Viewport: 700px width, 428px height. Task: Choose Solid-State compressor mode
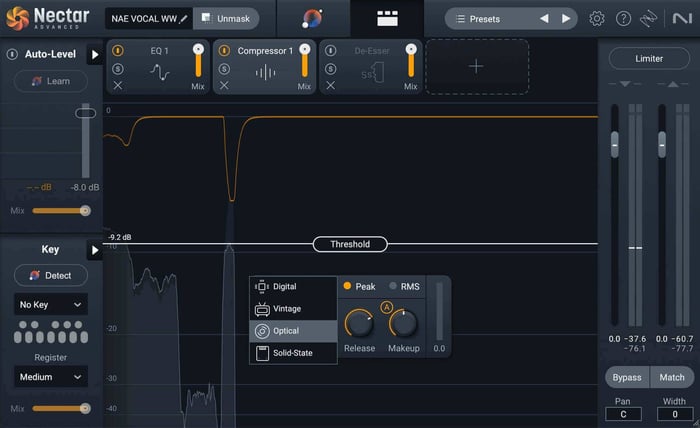[293, 353]
